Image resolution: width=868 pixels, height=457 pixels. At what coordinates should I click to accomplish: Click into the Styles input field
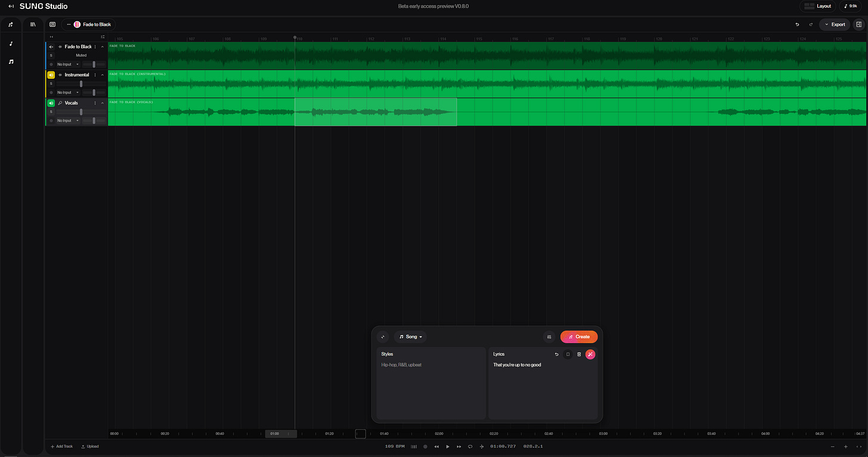431,383
